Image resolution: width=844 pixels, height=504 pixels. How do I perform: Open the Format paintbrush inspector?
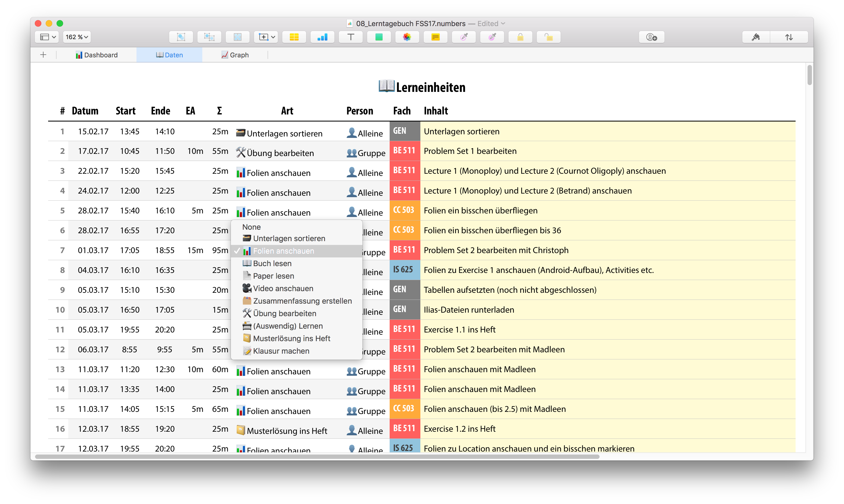[756, 37]
